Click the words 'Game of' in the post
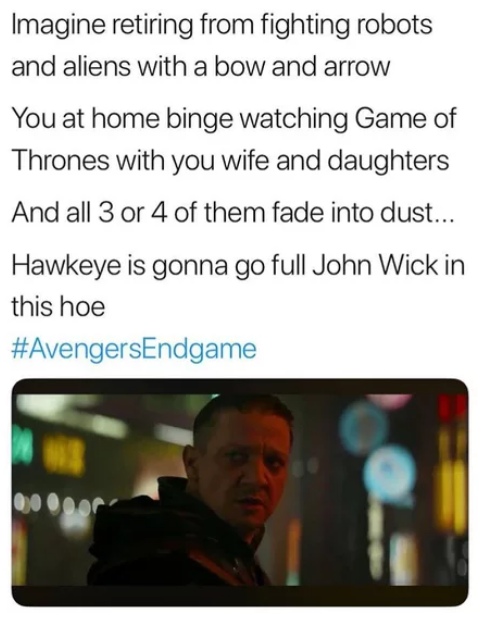 pyautogui.click(x=406, y=118)
